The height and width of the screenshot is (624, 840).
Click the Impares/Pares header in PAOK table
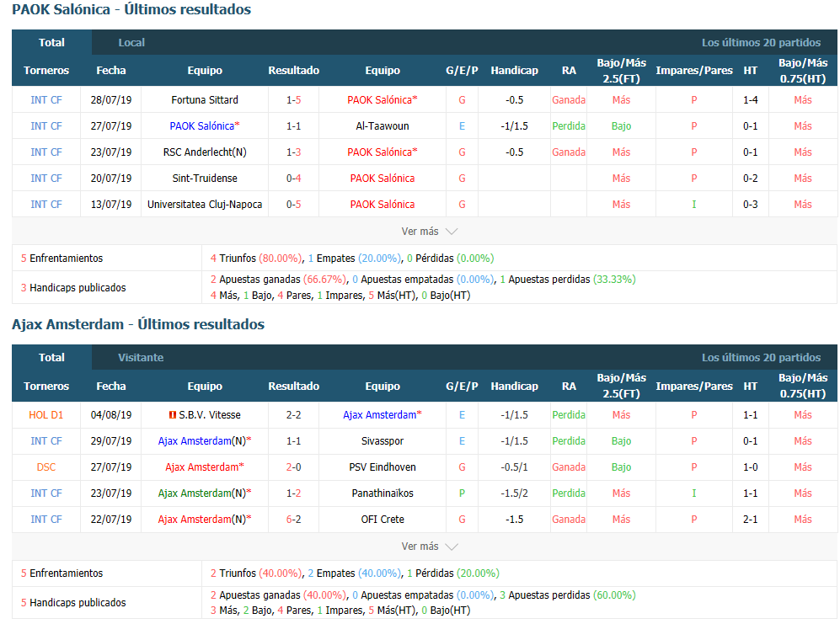pos(694,71)
